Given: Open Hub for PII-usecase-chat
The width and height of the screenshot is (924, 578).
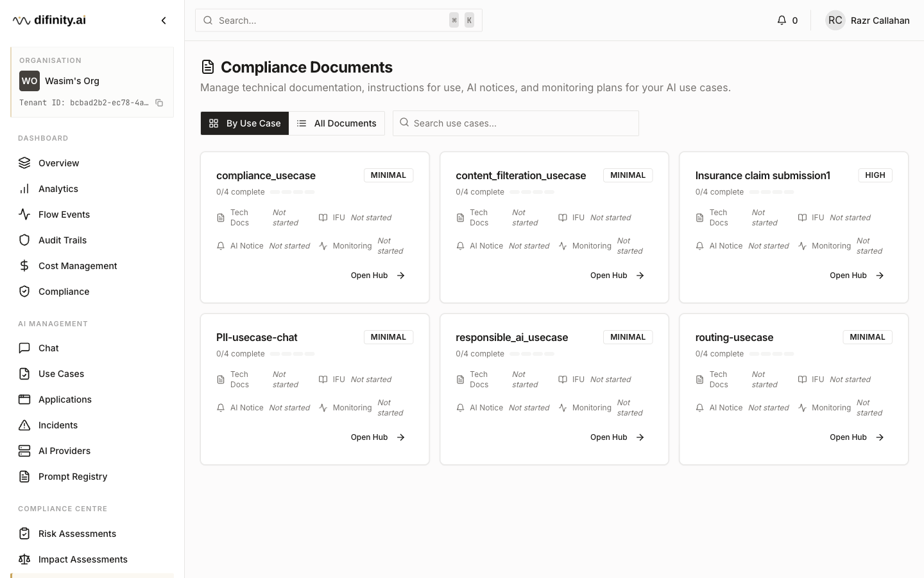Looking at the screenshot, I should [378, 437].
